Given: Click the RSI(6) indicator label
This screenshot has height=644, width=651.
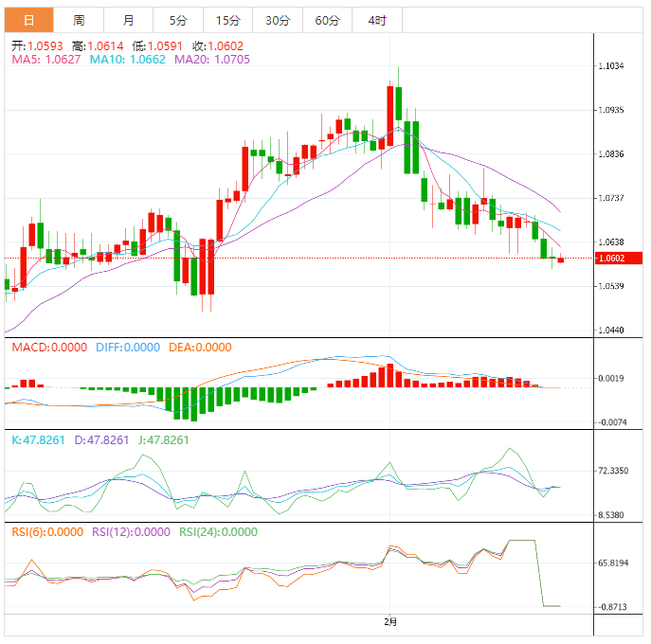Looking at the screenshot, I should 47,532.
